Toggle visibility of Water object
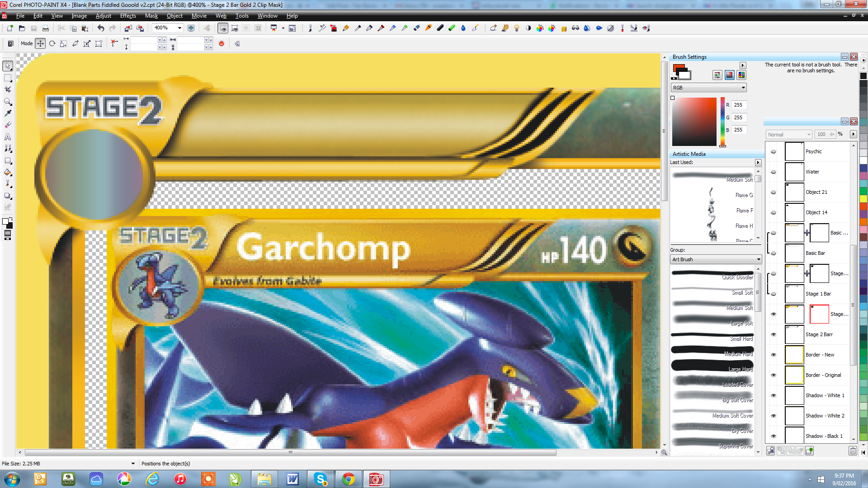 tap(774, 172)
